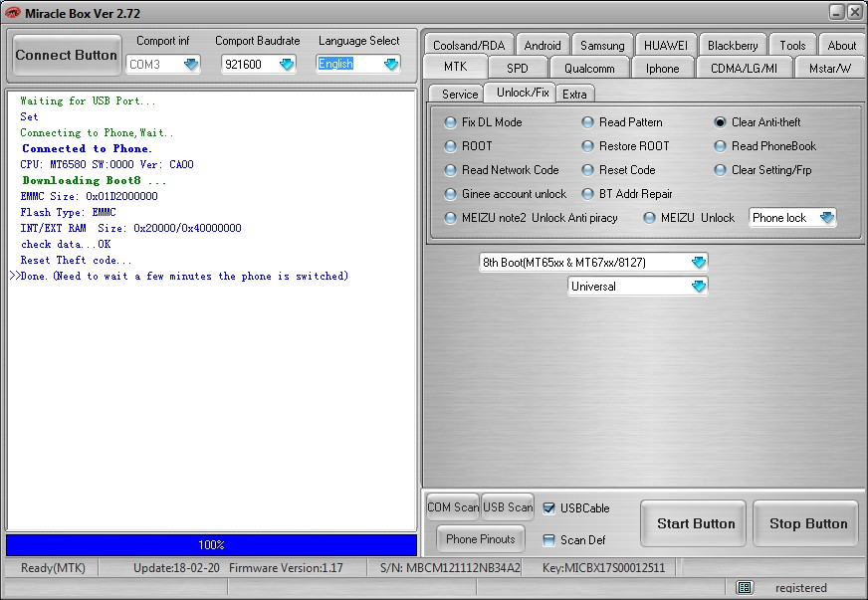Click the 'CPU: MT6580' log line
The height and width of the screenshot is (600, 868).
tap(107, 164)
